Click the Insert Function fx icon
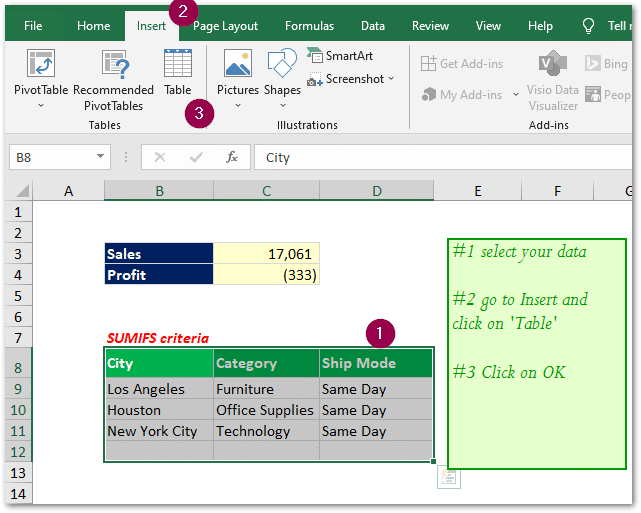Viewport: 641px width, 513px height. point(232,157)
